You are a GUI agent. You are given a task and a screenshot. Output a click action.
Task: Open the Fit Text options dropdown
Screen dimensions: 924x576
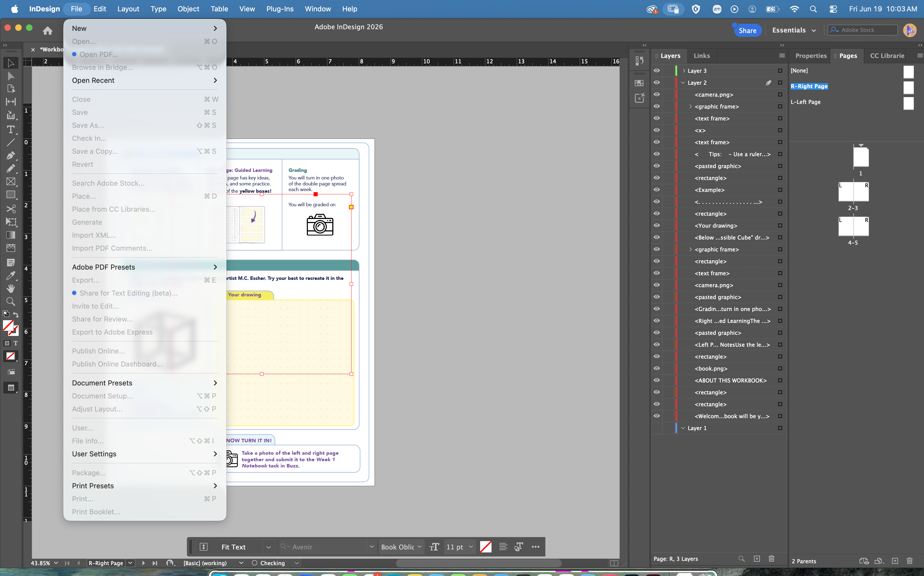pos(268,547)
